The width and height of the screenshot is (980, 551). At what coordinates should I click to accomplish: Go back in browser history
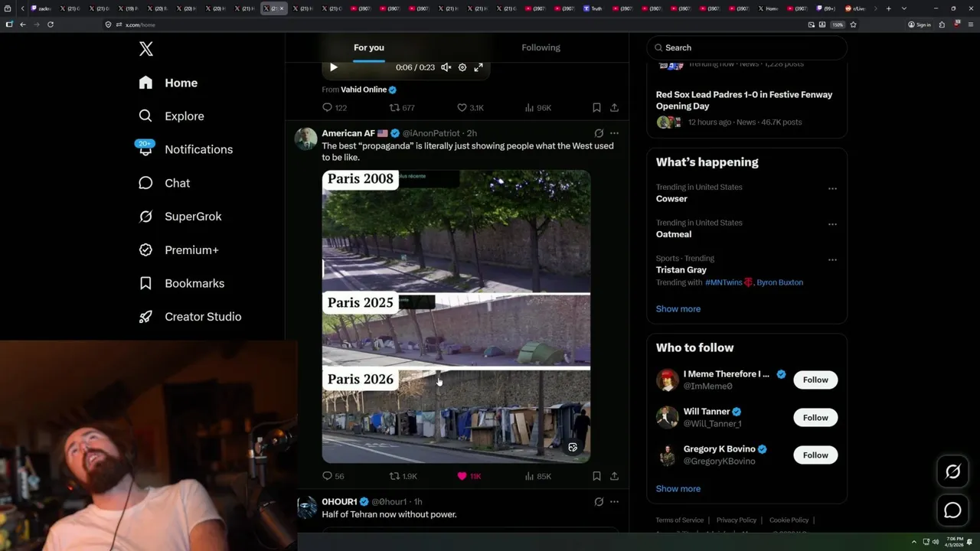[x=23, y=24]
